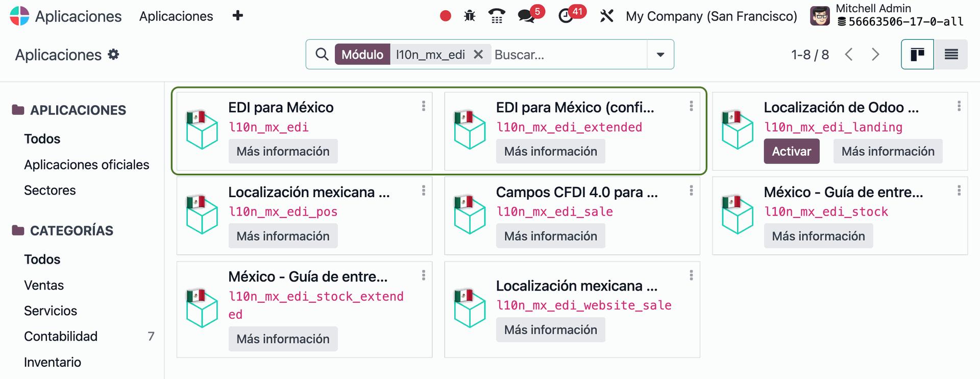This screenshot has width=980, height=379.
Task: Select the Ventas category
Action: 44,286
